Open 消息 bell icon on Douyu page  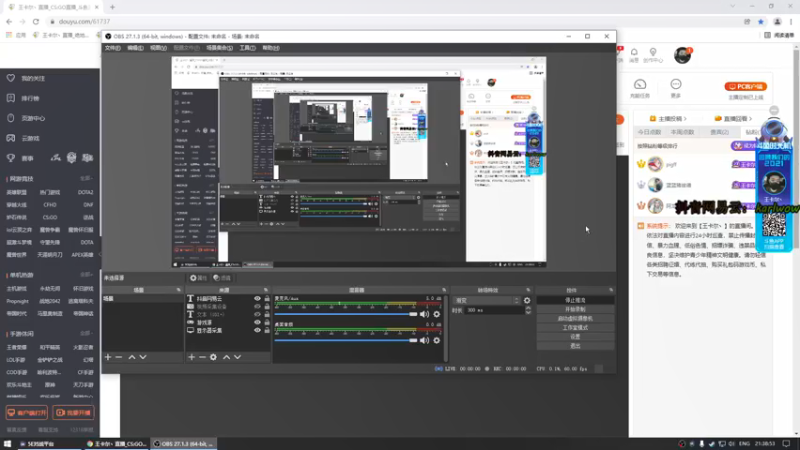coord(634,52)
